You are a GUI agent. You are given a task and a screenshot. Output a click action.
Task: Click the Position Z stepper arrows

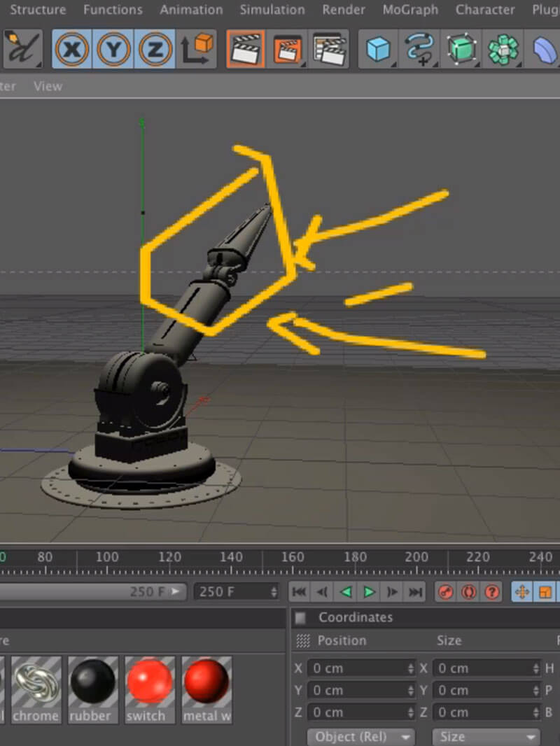click(411, 712)
